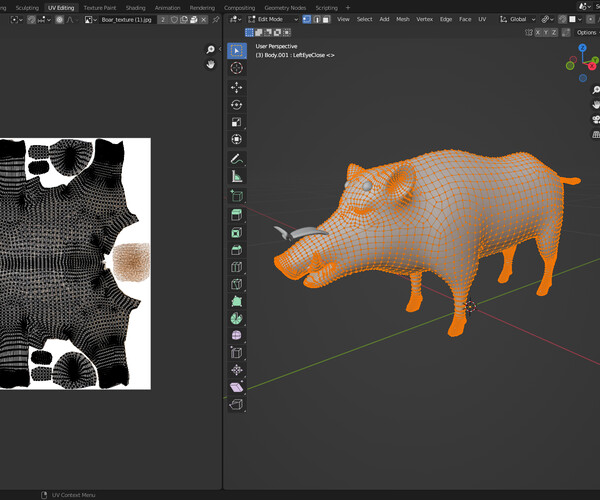Click the Boar_texture (1).jpg name field
Screen dimensions: 600x500
coord(127,20)
